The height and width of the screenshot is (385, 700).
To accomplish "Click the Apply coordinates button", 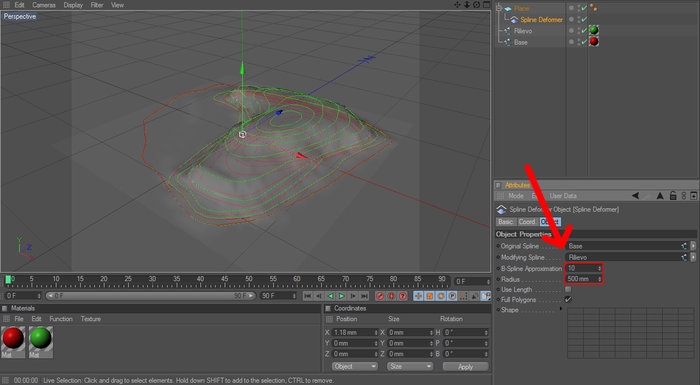I will click(x=465, y=366).
